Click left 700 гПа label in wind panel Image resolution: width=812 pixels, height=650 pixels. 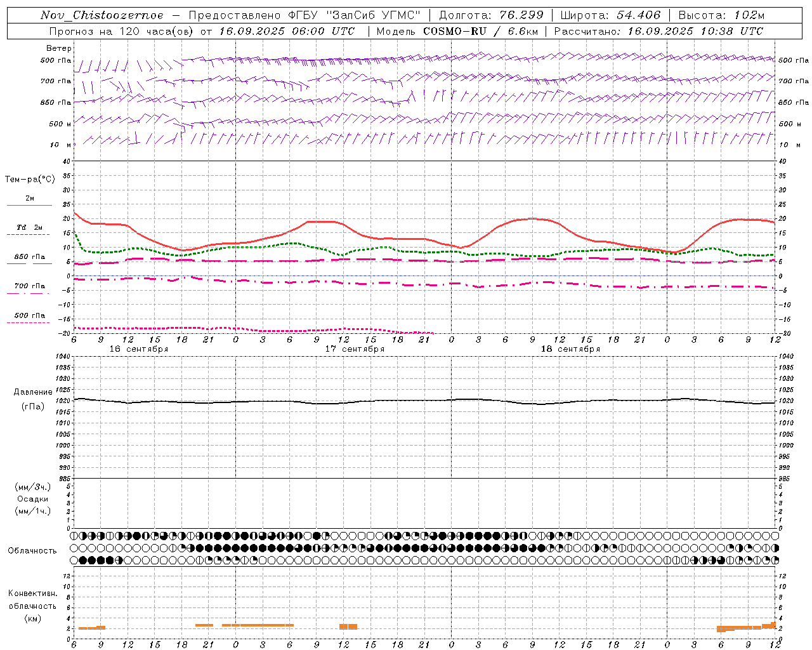[56, 81]
